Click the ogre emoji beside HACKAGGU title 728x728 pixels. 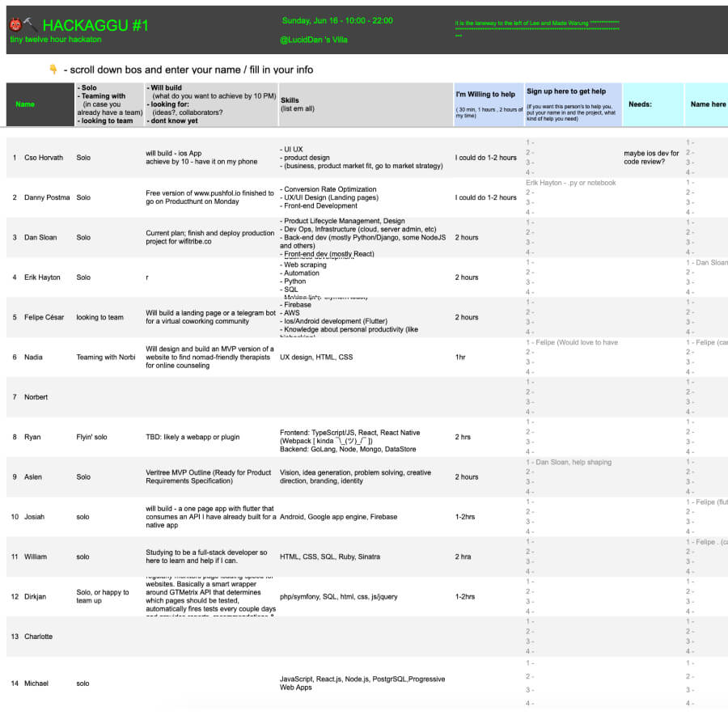tap(16, 25)
